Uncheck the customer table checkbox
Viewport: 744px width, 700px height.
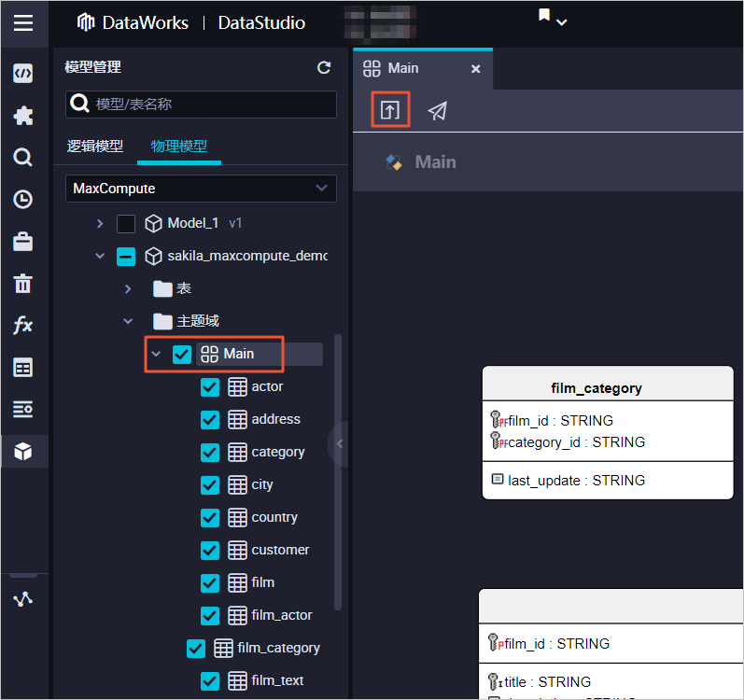210,550
